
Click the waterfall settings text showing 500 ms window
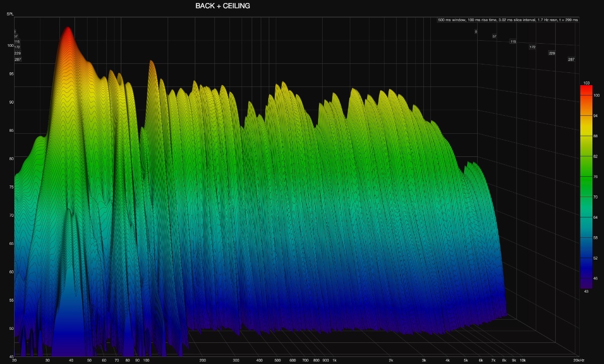pos(508,20)
